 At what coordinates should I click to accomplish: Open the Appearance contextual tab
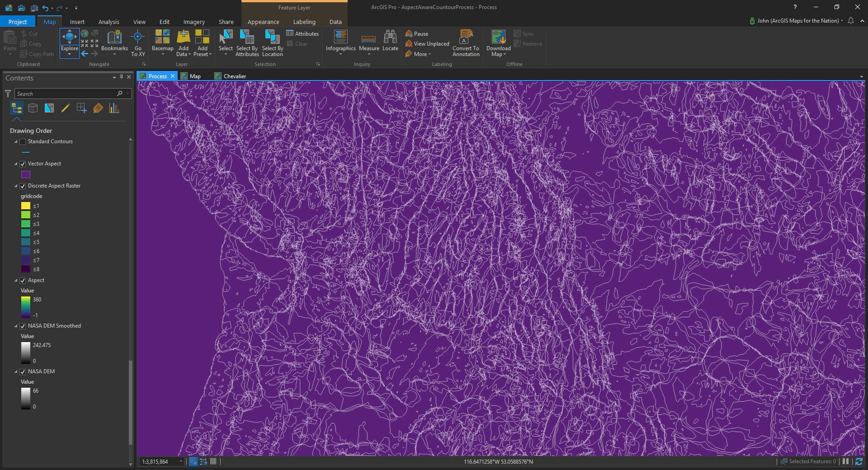(x=263, y=22)
